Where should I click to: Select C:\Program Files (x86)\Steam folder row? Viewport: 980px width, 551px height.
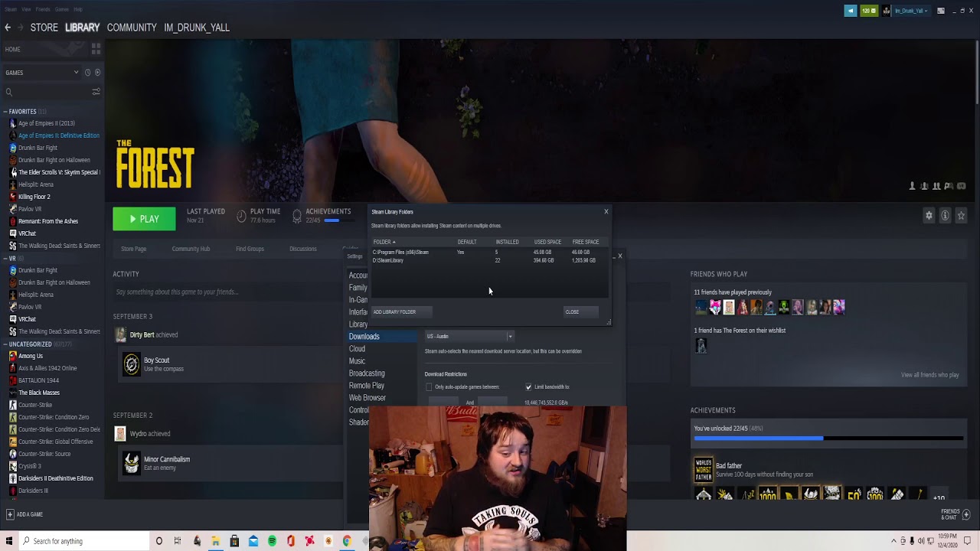[x=490, y=252]
